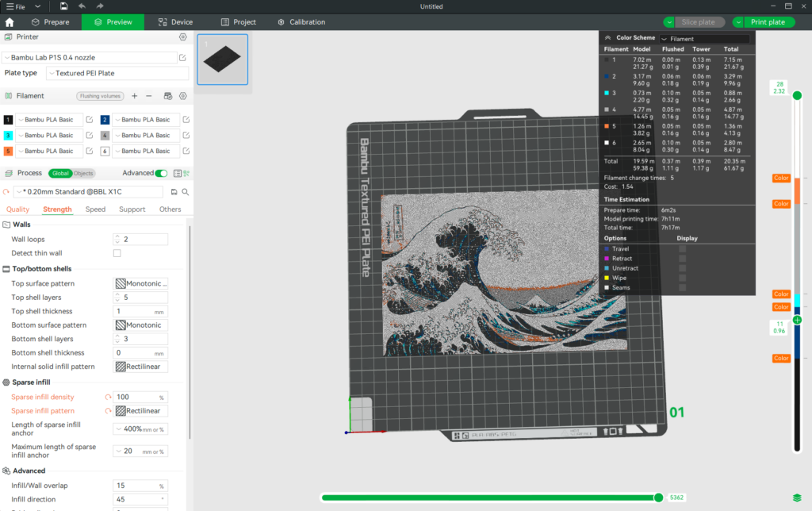Click the redo arrow icon
The width and height of the screenshot is (812, 511).
coord(100,6)
